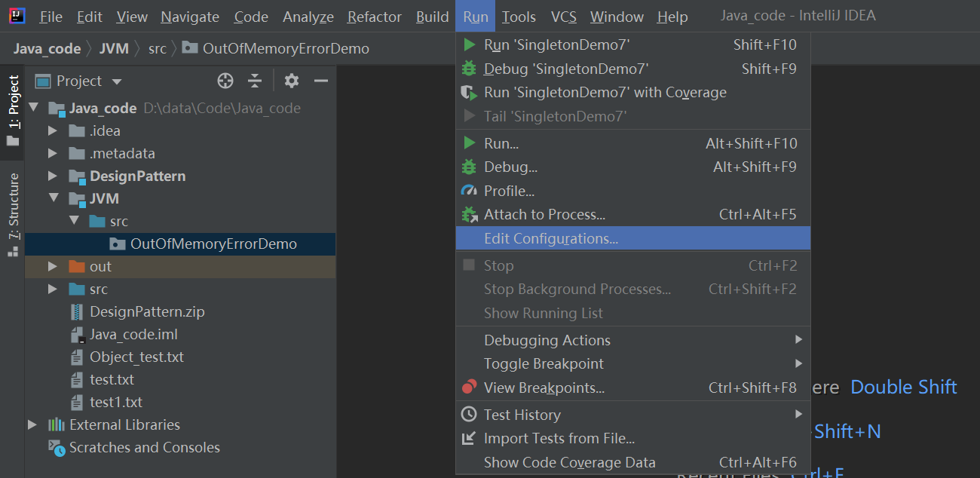This screenshot has width=980, height=478.
Task: Expand the out folder
Action: [53, 266]
